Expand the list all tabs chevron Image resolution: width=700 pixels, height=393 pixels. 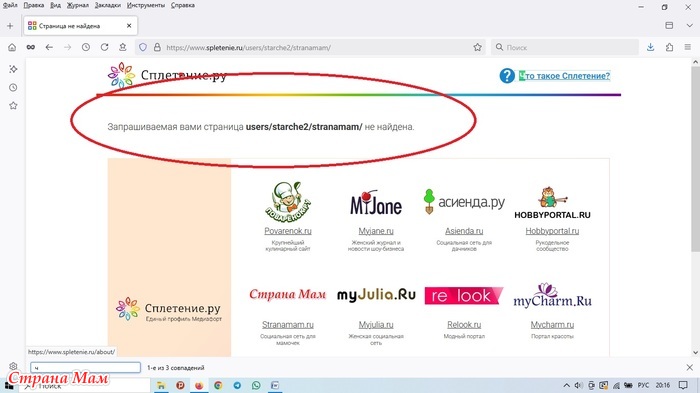[x=689, y=26]
